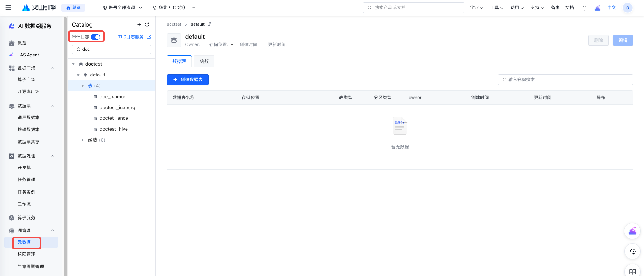Screen dimensions: 644x276
Task: Open the 账号全部资源 dropdown
Action: click(123, 8)
